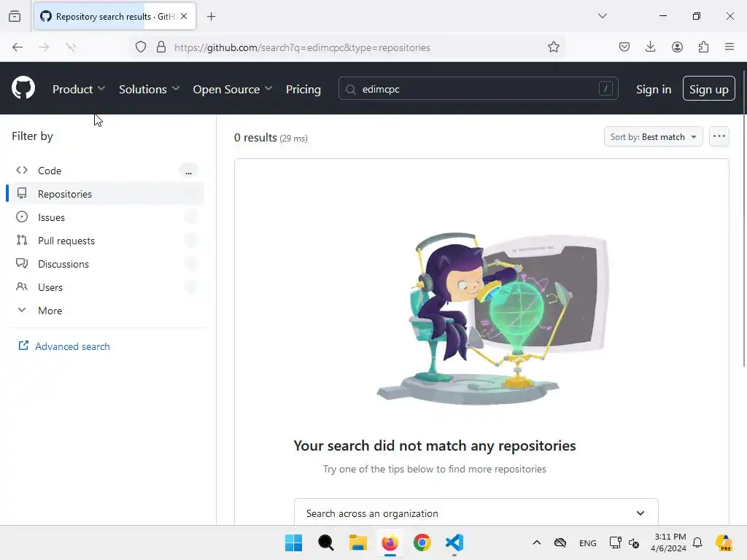The width and height of the screenshot is (747, 560).
Task: Filter results by Users
Action: pos(108,287)
